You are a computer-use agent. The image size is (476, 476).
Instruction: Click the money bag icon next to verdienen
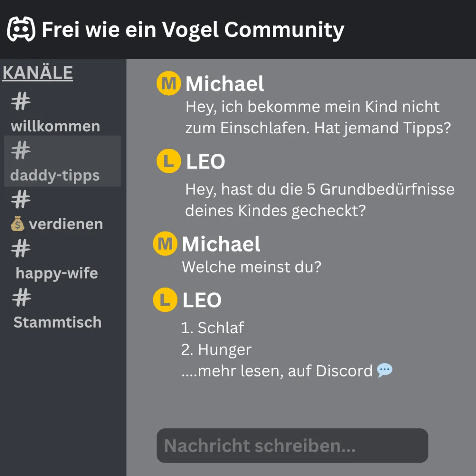coord(17,224)
